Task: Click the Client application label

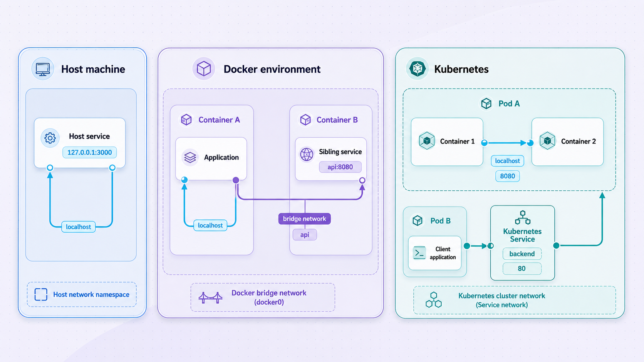Action: pyautogui.click(x=443, y=253)
